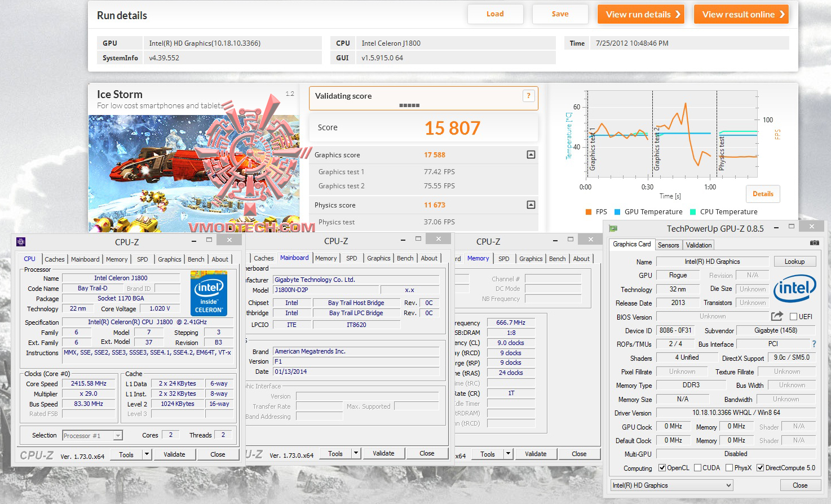
Task: Open the SPD tab in CPU-Z Memory window
Action: point(503,259)
